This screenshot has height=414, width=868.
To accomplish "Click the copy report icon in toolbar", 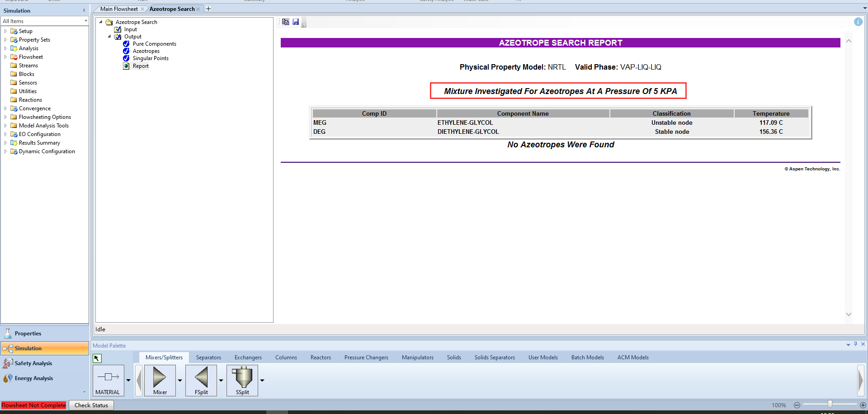I will click(285, 22).
